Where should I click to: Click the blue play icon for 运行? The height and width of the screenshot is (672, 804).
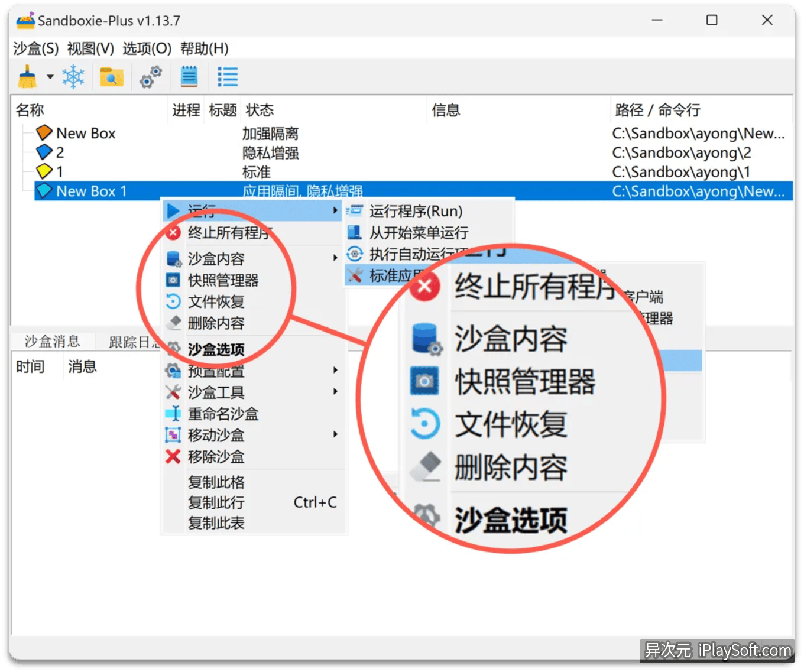[173, 210]
